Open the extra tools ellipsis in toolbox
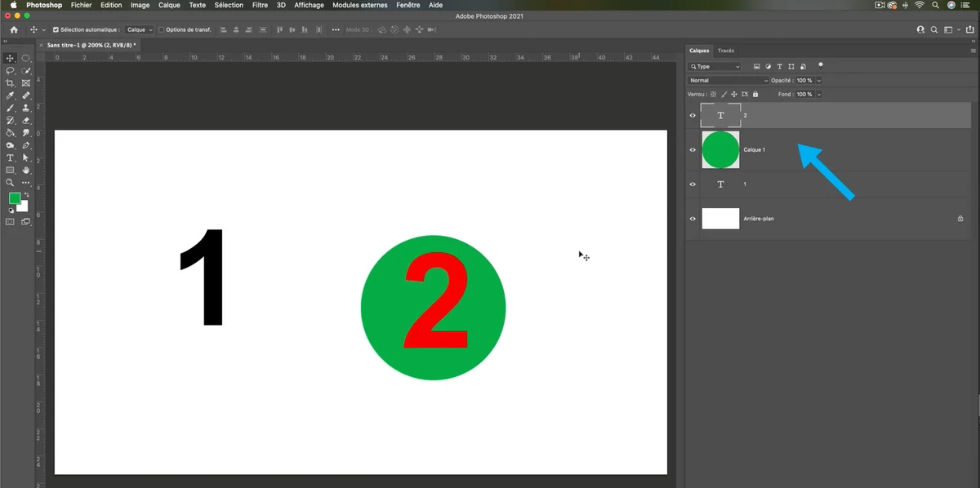The height and width of the screenshot is (488, 980). (26, 183)
